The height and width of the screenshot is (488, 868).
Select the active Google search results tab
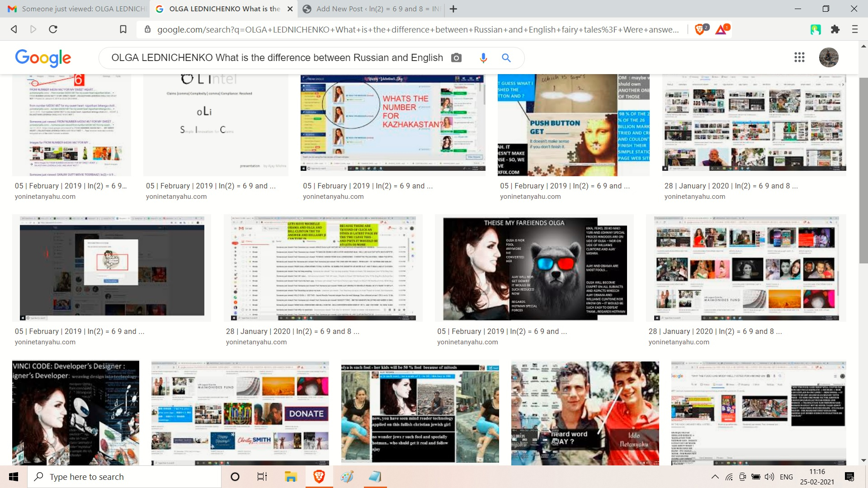223,9
